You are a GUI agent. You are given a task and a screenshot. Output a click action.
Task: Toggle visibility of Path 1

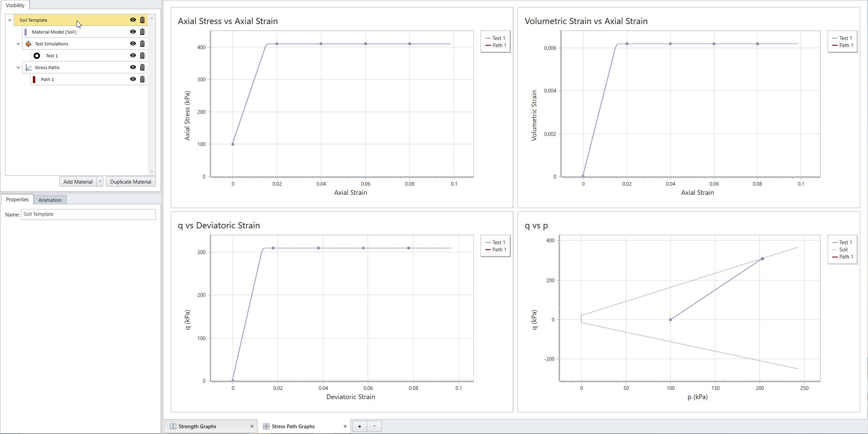133,79
